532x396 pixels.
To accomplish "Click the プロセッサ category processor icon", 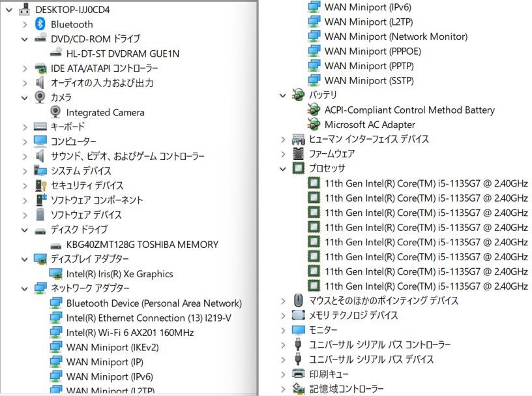I will click(x=298, y=168).
